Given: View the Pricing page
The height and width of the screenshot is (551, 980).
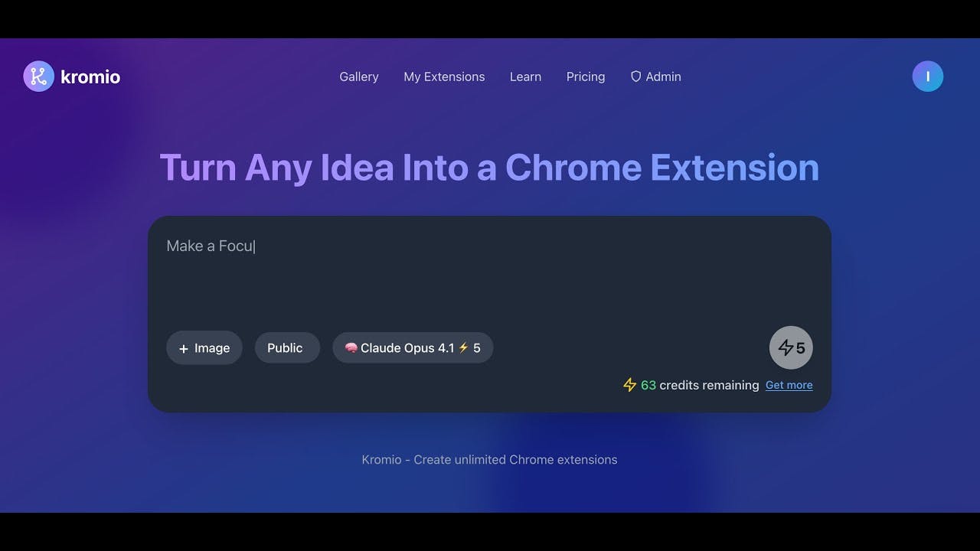Looking at the screenshot, I should coord(586,77).
